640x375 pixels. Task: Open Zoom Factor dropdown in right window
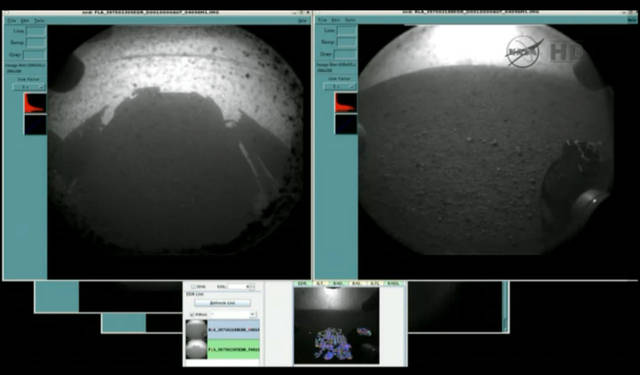(x=340, y=87)
